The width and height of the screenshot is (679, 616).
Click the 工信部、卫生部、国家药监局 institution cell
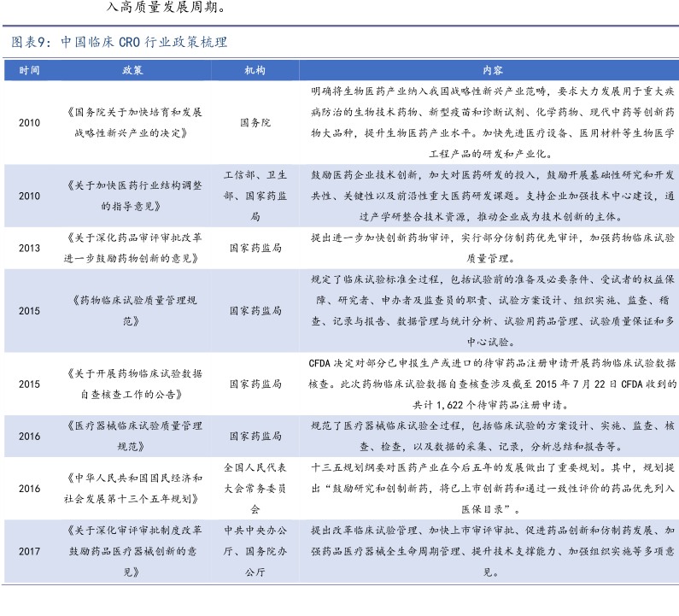pos(255,196)
